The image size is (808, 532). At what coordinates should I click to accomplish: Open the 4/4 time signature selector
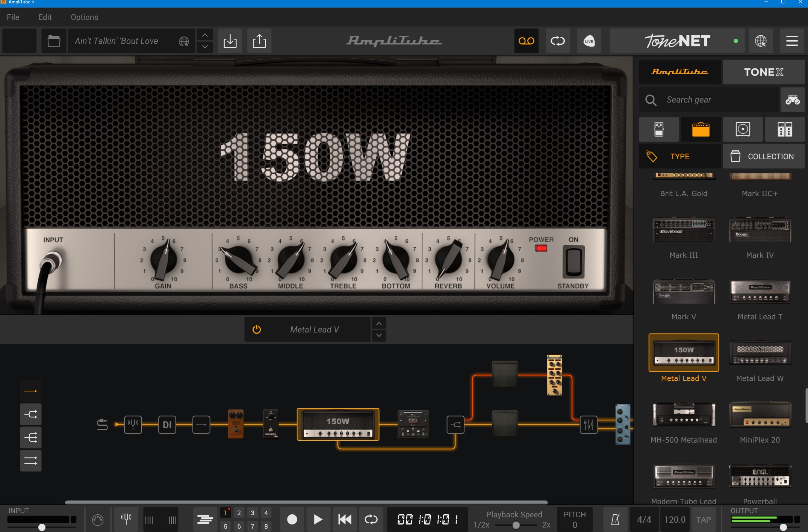[644, 519]
